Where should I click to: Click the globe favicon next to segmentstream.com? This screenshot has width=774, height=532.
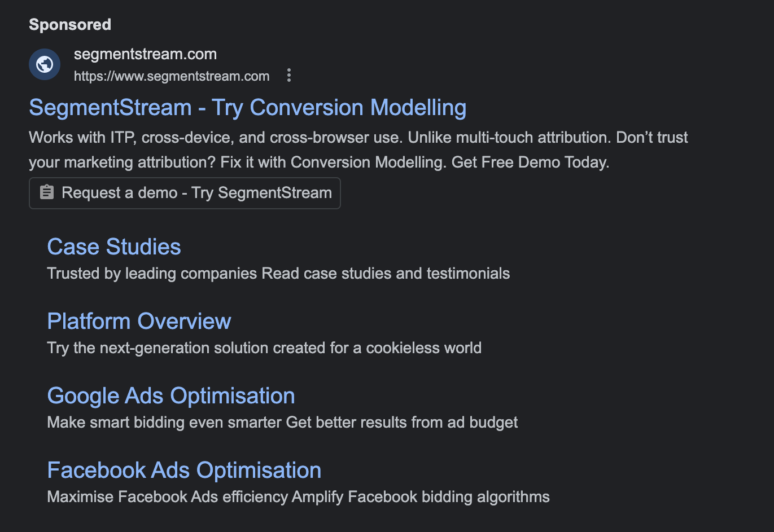(44, 64)
